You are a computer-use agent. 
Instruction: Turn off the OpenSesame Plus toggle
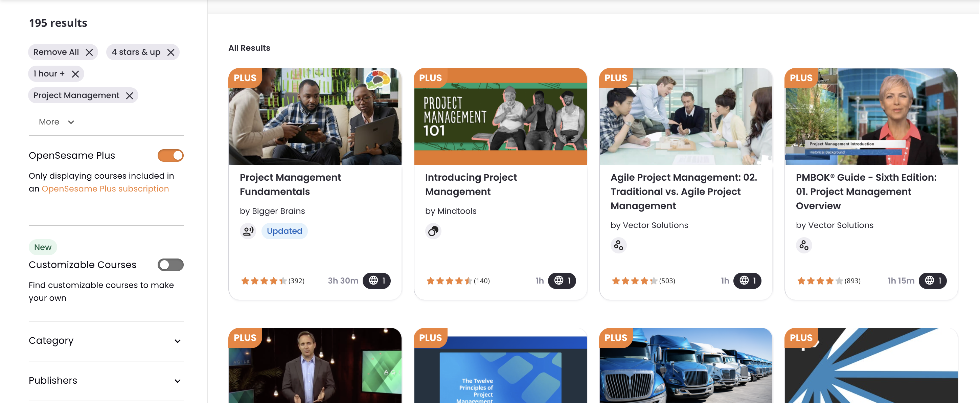tap(170, 155)
